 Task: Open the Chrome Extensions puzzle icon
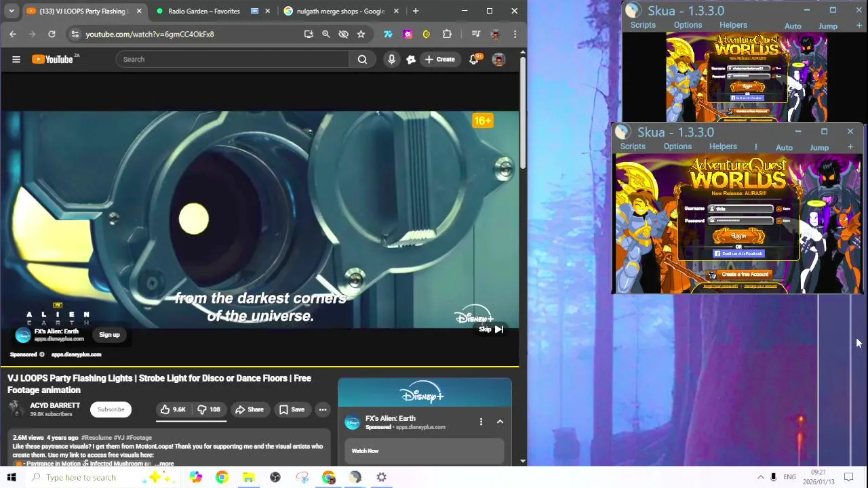coord(447,34)
